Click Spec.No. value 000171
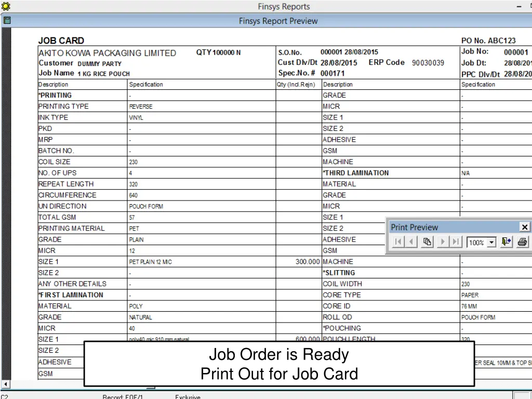The width and height of the screenshot is (532, 399). pos(332,73)
